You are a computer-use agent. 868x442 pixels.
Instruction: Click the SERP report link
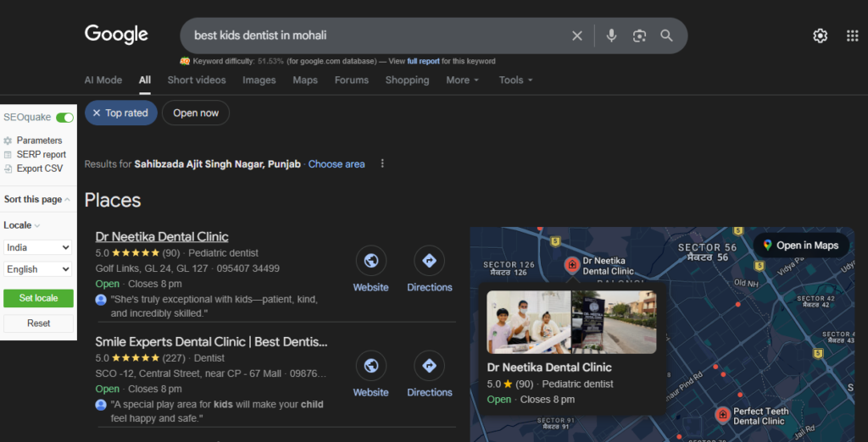pyautogui.click(x=41, y=154)
